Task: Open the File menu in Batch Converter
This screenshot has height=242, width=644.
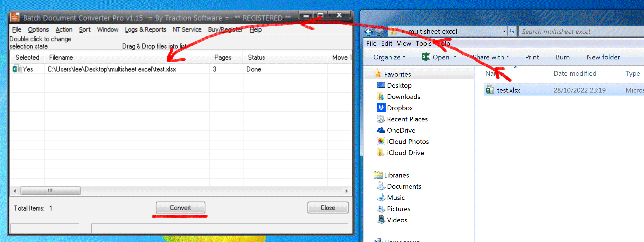Action: click(17, 29)
